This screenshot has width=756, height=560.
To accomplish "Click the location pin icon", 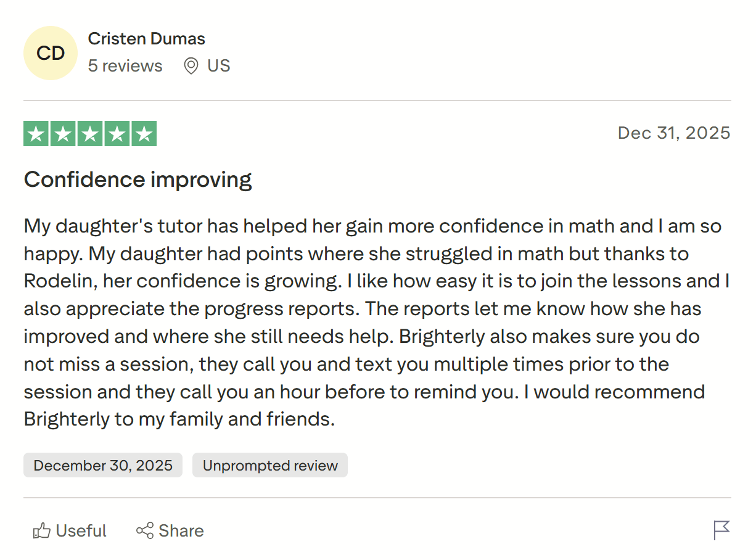I will pos(191,66).
